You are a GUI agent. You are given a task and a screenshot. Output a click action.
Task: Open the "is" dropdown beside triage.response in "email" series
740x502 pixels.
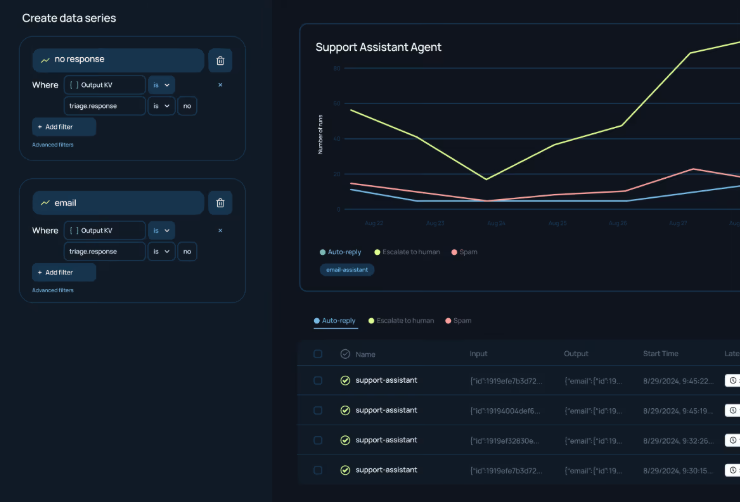[x=161, y=251]
